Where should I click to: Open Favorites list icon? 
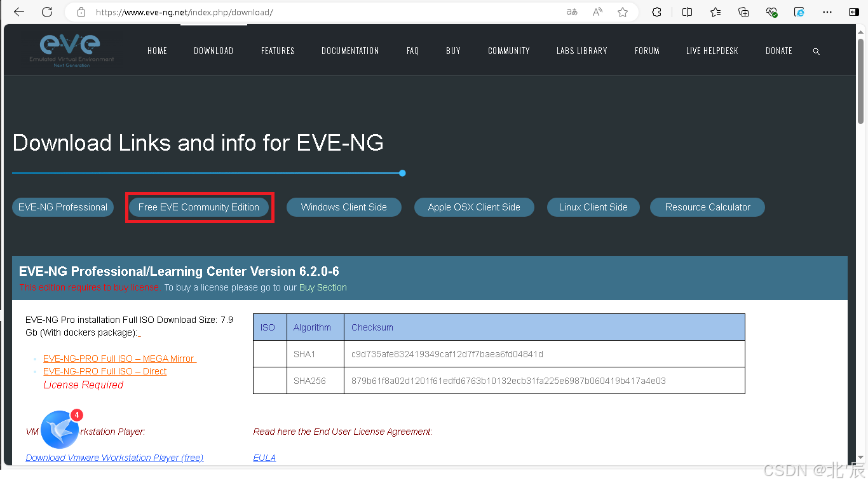pyautogui.click(x=715, y=12)
